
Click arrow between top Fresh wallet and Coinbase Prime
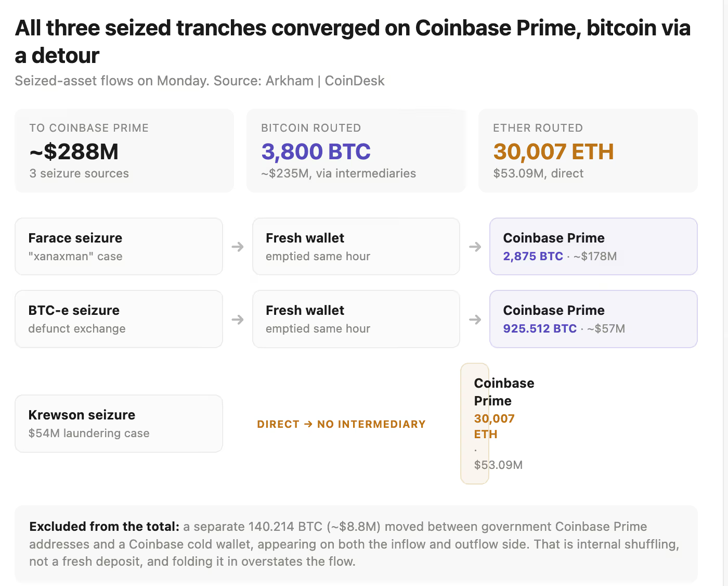[475, 247]
